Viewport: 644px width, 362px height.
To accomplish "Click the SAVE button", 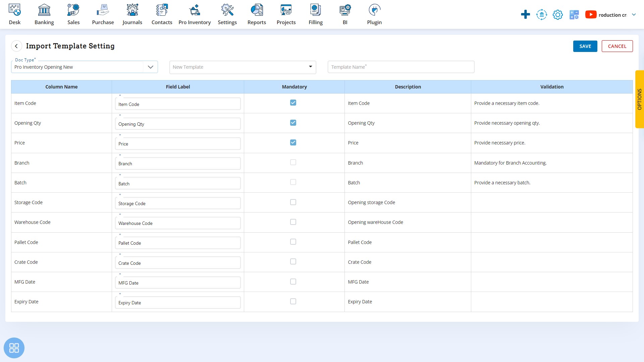I will tap(585, 46).
